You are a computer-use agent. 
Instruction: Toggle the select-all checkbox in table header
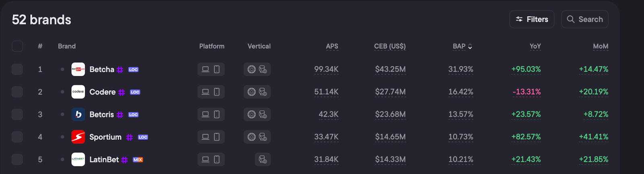(17, 46)
